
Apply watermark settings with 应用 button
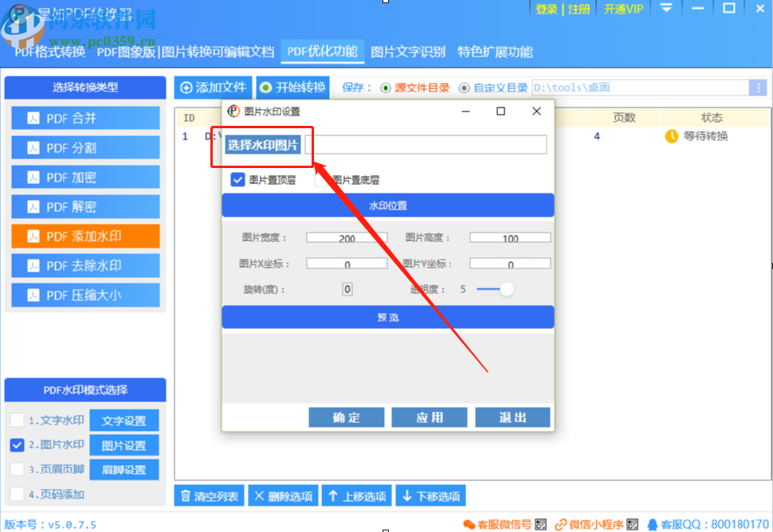point(429,417)
